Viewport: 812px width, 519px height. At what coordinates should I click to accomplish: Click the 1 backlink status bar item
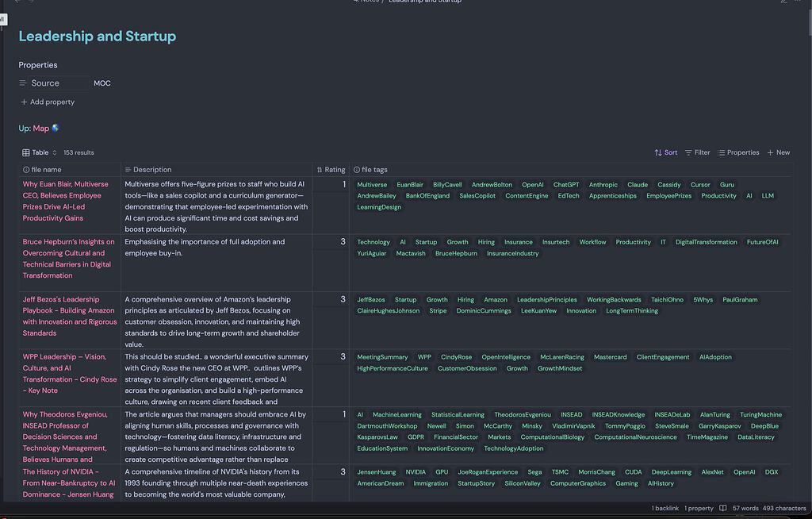665,508
